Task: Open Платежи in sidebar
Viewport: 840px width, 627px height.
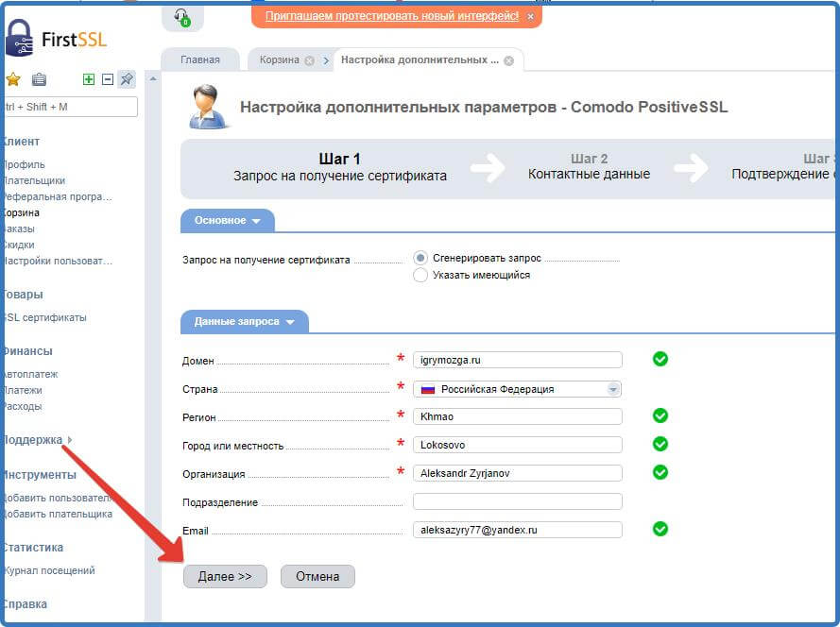Action: [22, 390]
